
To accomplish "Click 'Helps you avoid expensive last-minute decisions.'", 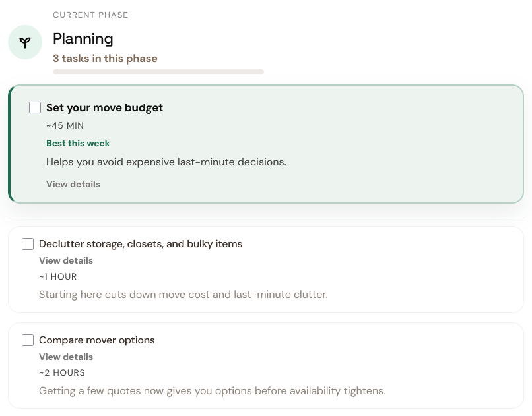I will [x=166, y=162].
